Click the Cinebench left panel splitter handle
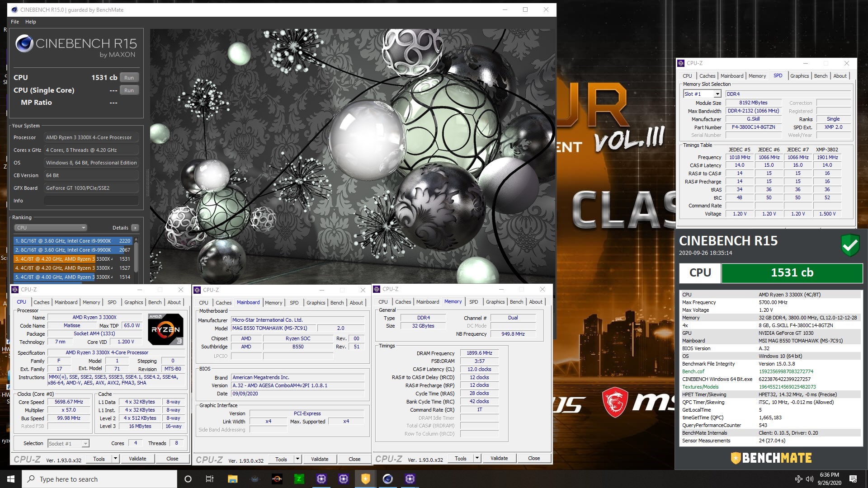The height and width of the screenshot is (488, 868). click(146, 182)
